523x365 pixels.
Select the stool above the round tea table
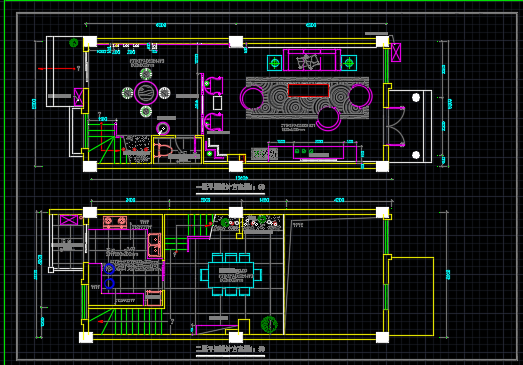pos(146,74)
